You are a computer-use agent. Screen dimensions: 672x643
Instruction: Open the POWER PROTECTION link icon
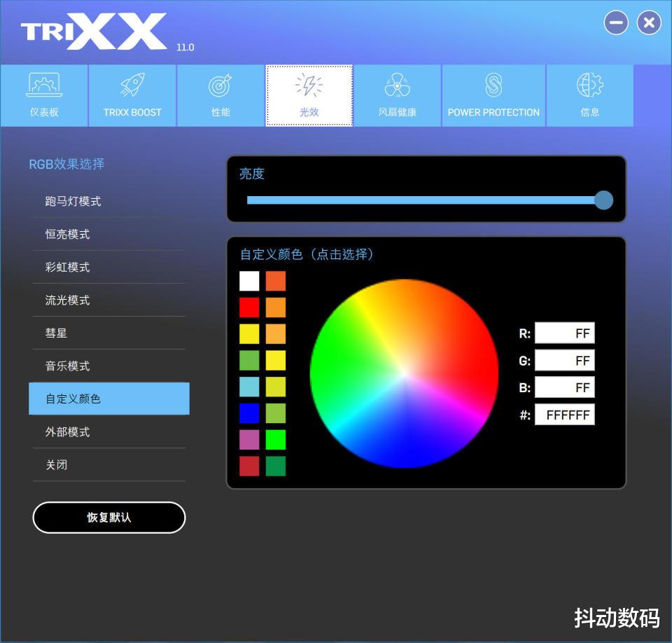click(x=493, y=85)
